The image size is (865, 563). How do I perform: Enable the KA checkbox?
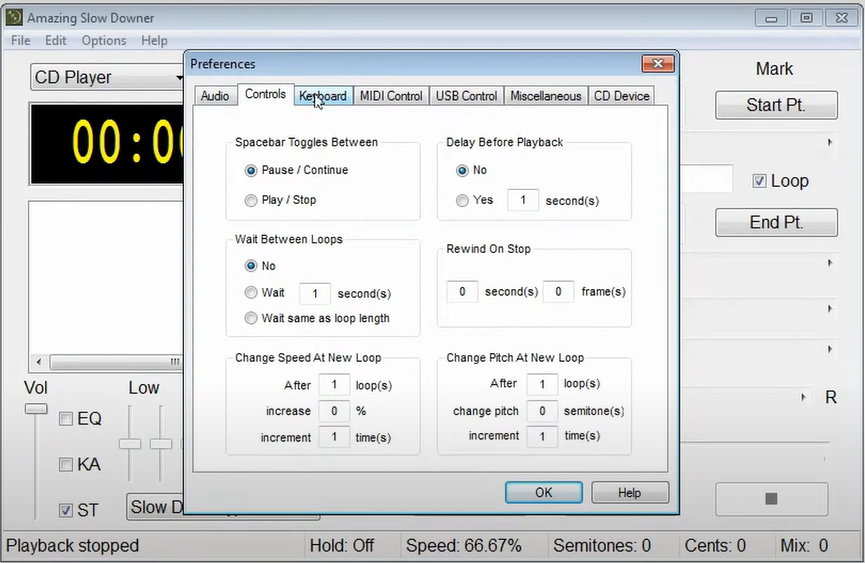click(x=66, y=464)
